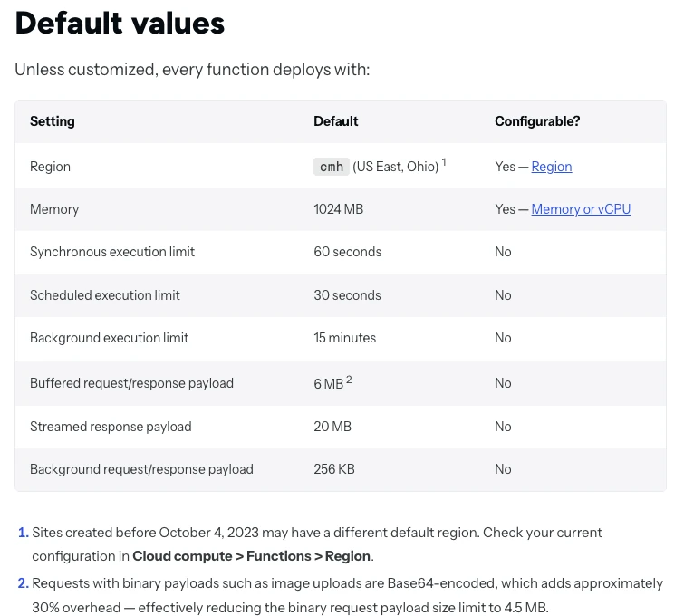Click the 'Region' setting cell
This screenshot has height=616, width=684.
pos(50,167)
